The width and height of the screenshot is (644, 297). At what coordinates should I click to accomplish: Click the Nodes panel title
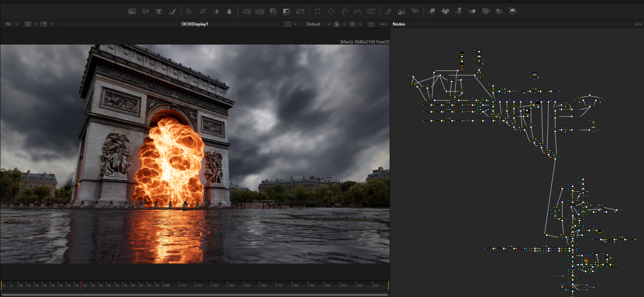point(399,24)
